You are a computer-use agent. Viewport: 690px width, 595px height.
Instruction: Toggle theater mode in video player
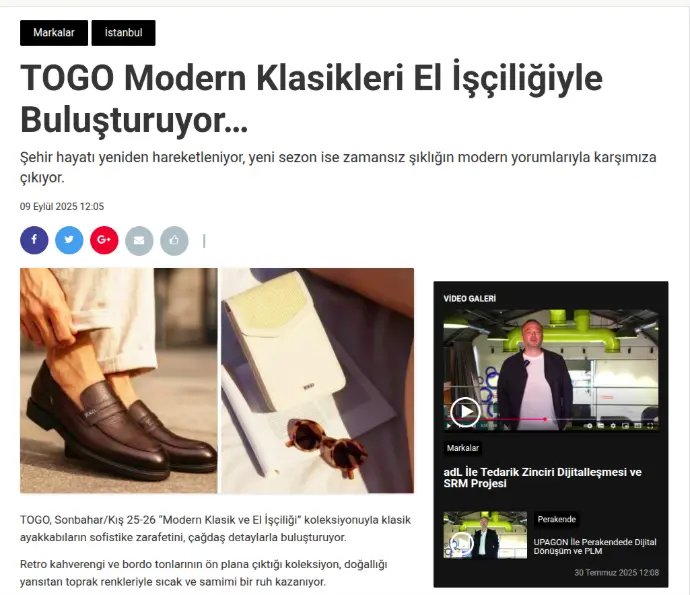pos(638,426)
